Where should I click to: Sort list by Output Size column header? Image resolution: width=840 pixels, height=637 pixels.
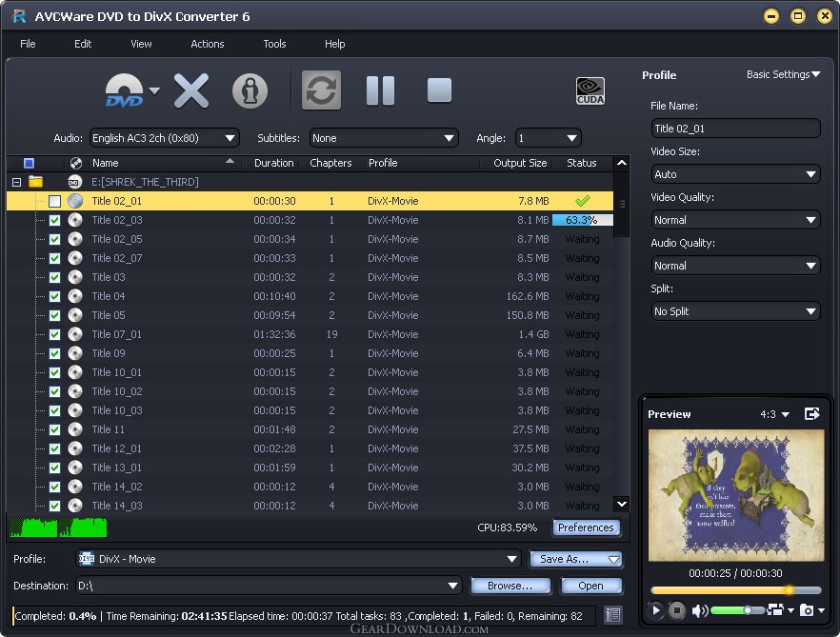tap(520, 163)
